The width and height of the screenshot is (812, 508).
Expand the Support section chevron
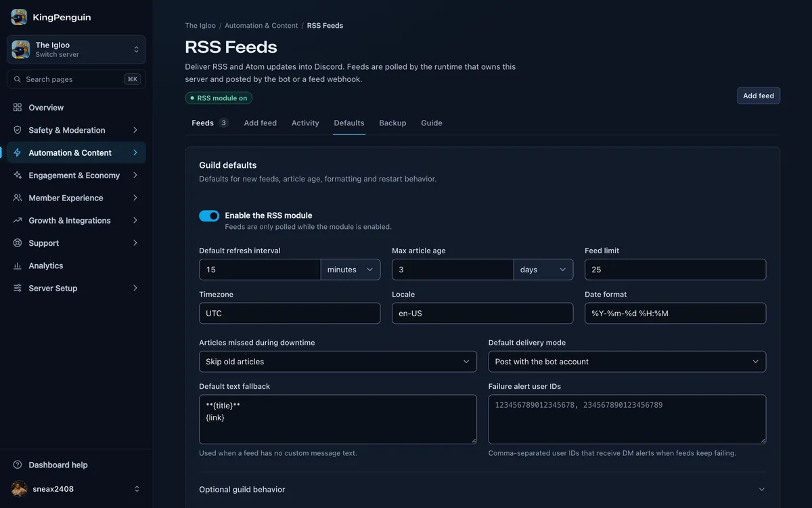pyautogui.click(x=135, y=243)
